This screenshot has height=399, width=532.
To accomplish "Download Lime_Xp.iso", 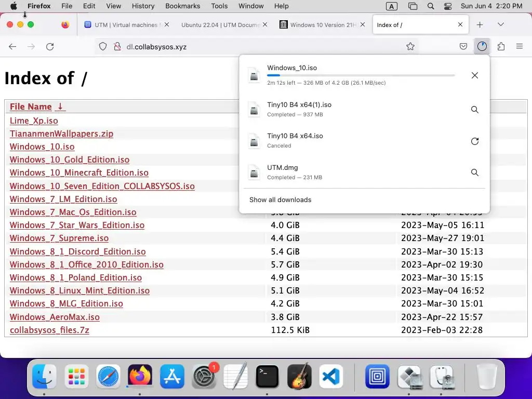I will tap(34, 121).
